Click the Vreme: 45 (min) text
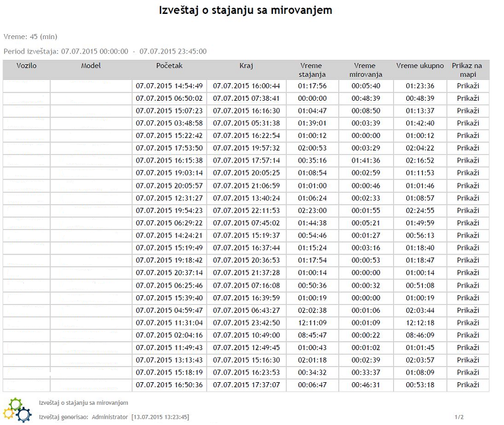Viewport: 504px width, 425px height. point(30,37)
